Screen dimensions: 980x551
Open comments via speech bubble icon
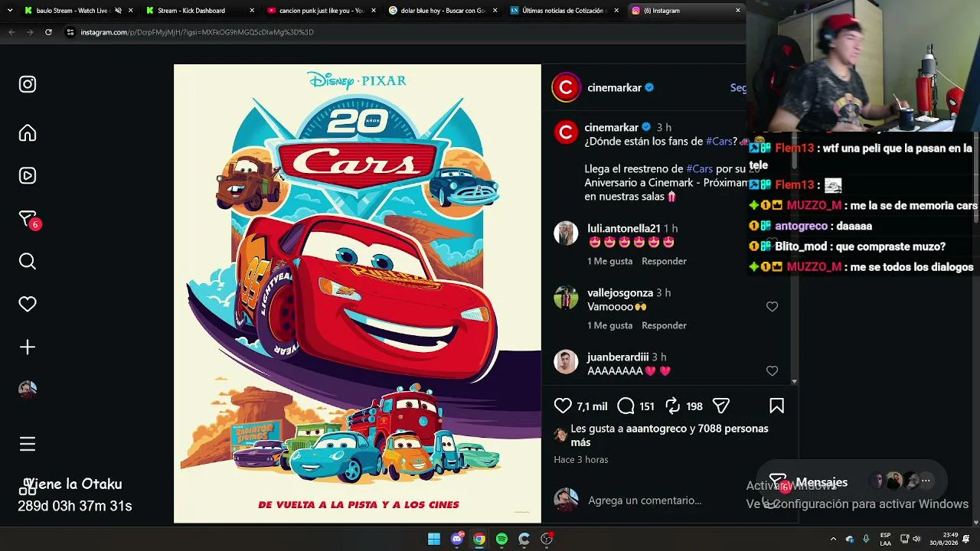click(626, 406)
